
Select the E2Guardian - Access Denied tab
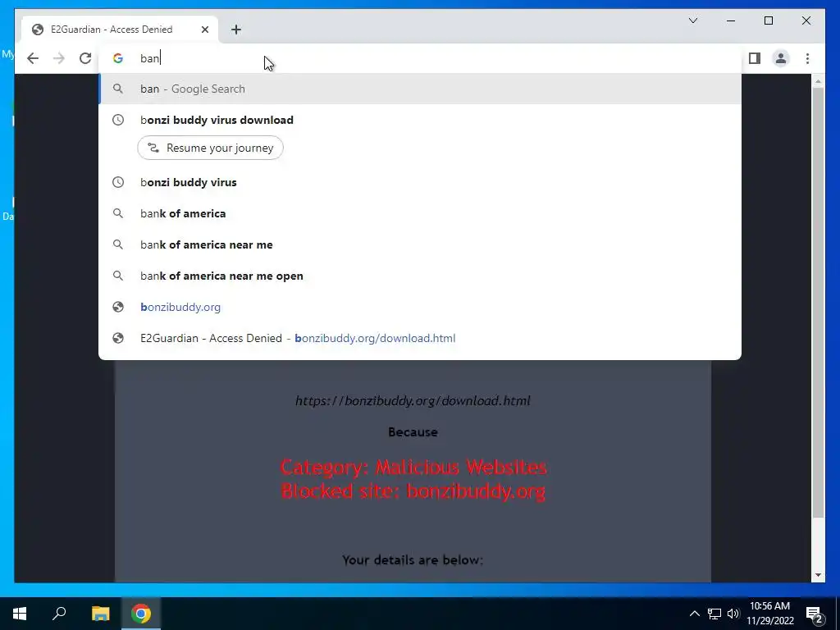click(120, 30)
